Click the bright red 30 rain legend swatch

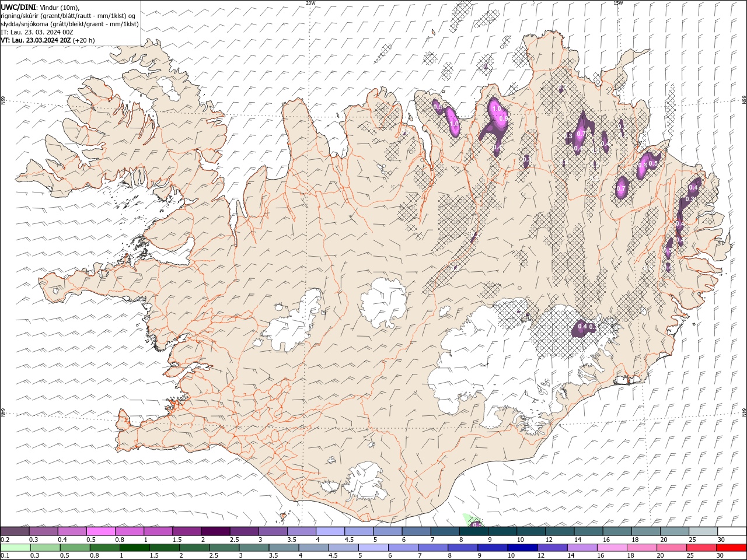[x=731, y=548]
